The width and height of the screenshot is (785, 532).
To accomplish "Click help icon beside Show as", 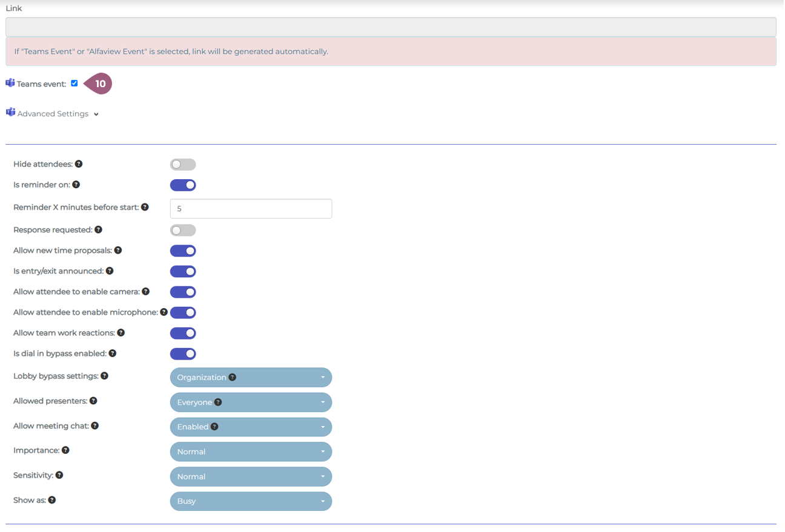I will click(52, 500).
